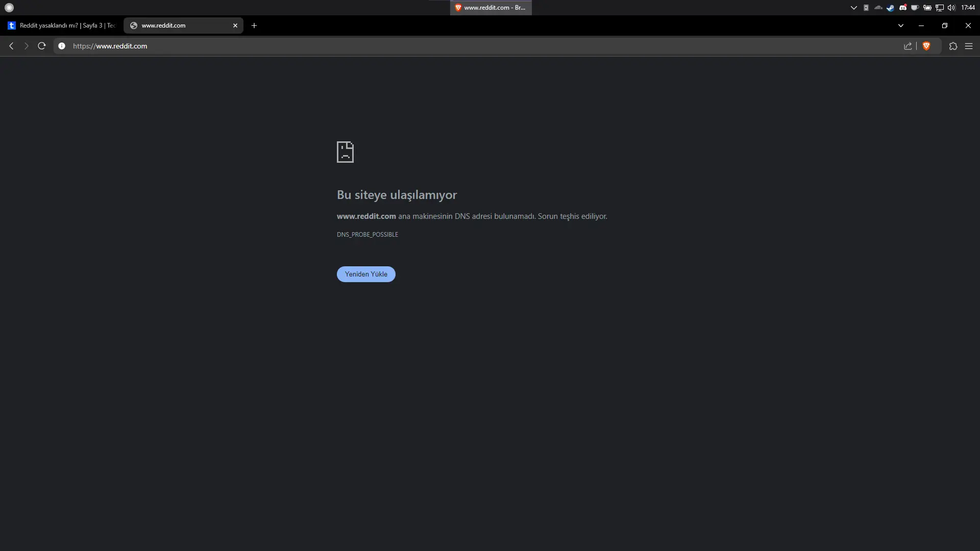The image size is (980, 551).
Task: Click the K device tray icon
Action: [x=866, y=8]
